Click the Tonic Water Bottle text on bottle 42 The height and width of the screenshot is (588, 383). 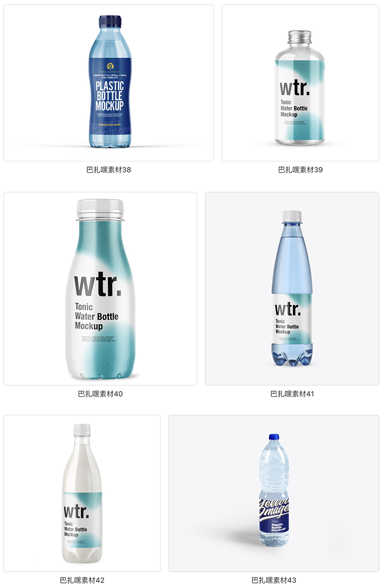pos(76,529)
